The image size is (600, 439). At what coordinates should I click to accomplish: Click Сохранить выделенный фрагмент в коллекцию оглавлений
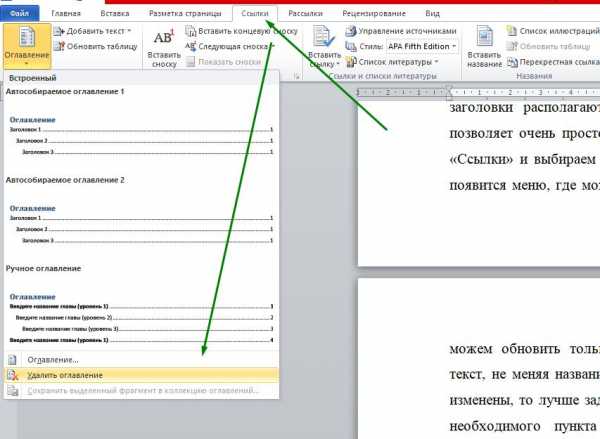141,390
